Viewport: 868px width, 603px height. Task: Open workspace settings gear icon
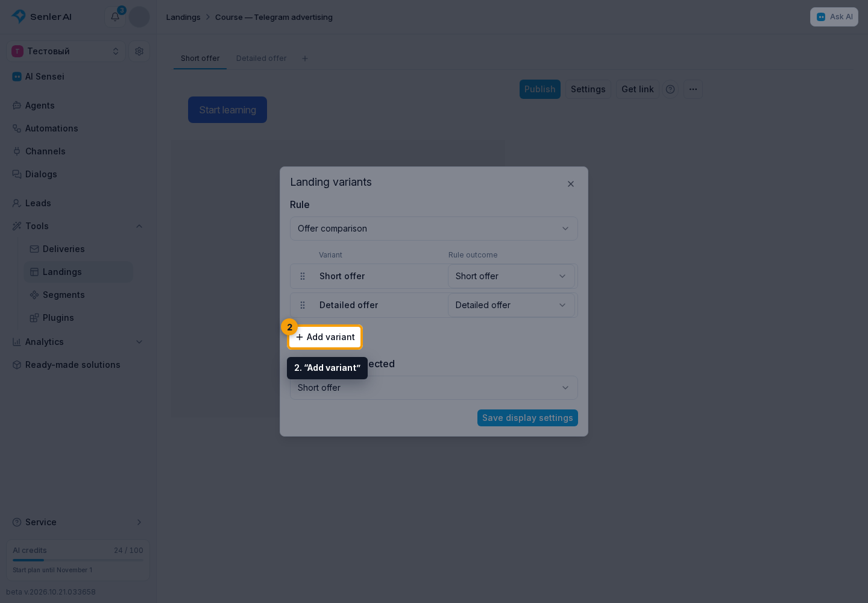(139, 51)
